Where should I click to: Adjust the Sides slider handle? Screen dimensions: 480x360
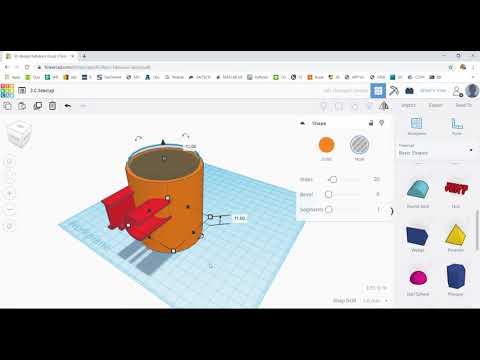[333, 179]
